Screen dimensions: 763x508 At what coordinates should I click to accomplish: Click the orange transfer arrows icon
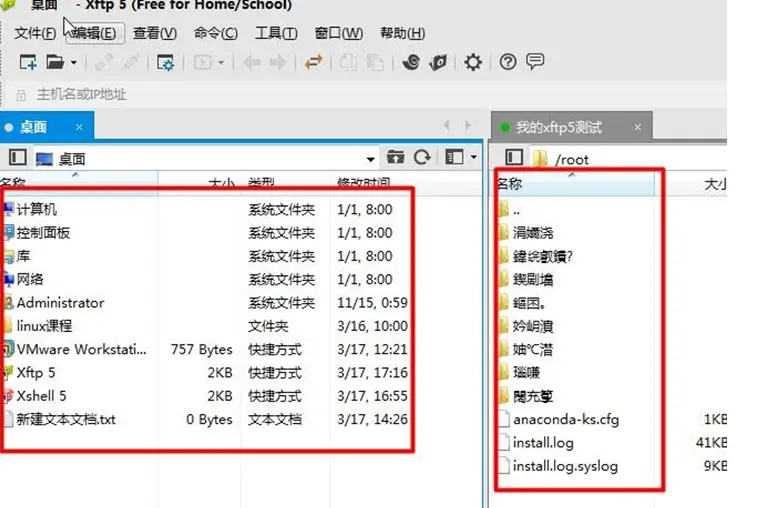tap(313, 62)
